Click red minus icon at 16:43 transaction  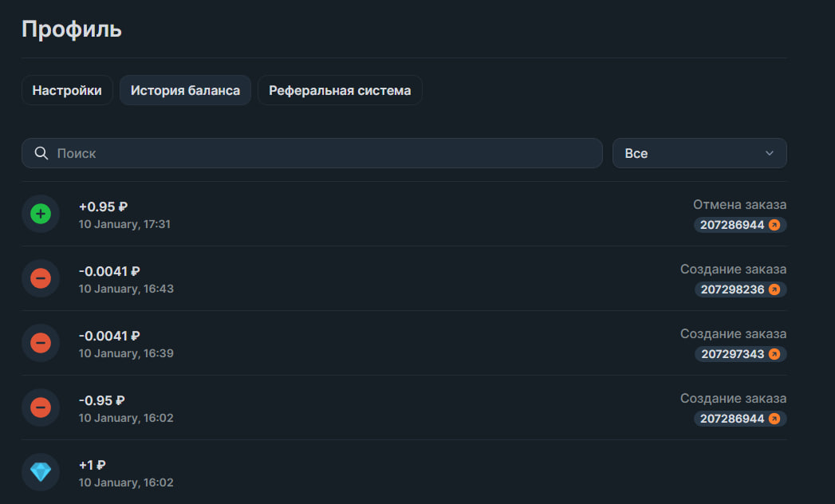pos(41,278)
